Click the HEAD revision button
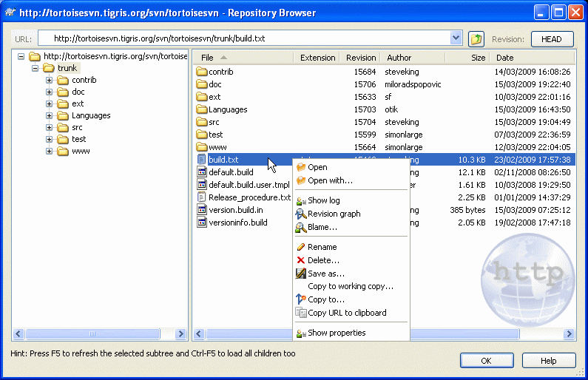The height and width of the screenshot is (380, 588). (552, 39)
